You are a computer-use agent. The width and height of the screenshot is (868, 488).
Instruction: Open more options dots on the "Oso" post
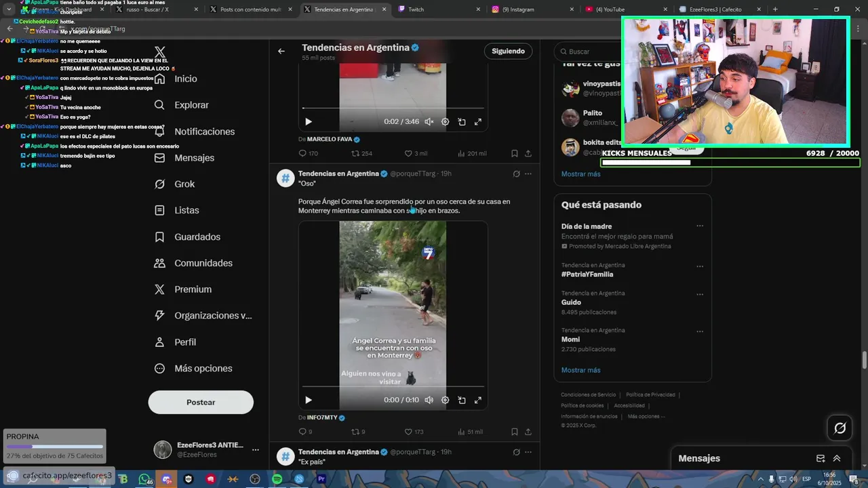tap(528, 174)
